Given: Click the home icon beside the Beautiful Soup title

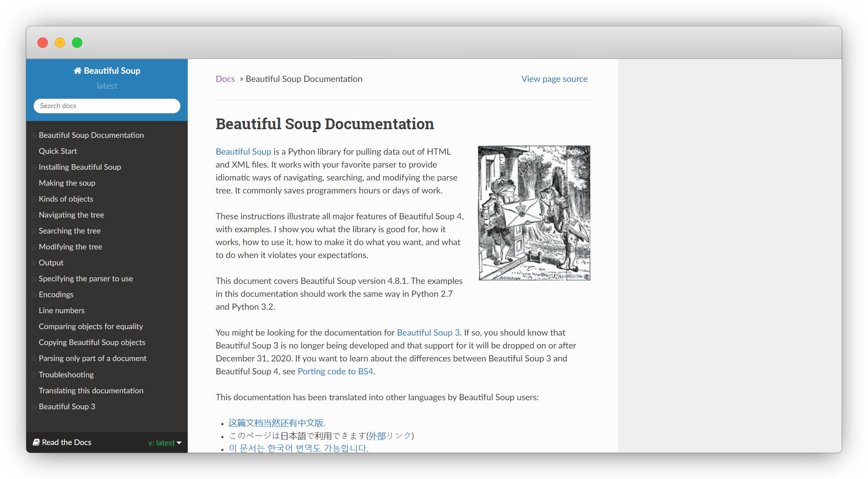Looking at the screenshot, I should pos(77,71).
